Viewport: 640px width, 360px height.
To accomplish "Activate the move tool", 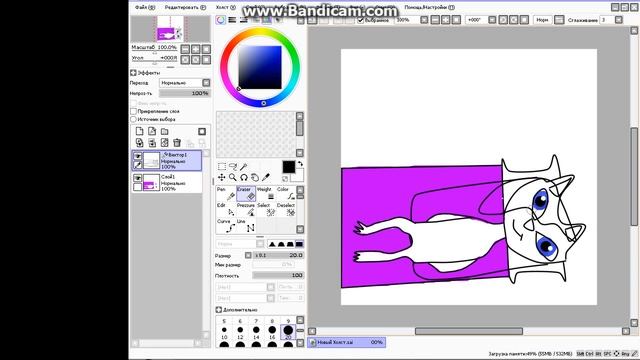I will coord(222,177).
